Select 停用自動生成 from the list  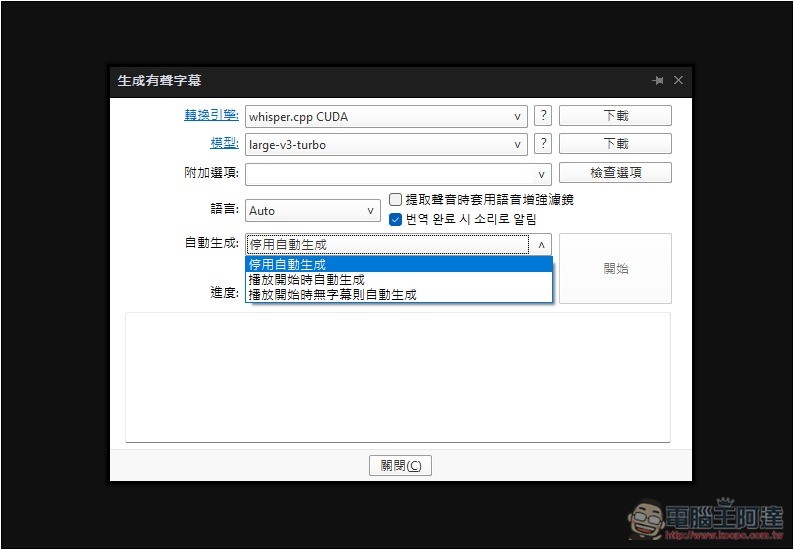[x=399, y=264]
